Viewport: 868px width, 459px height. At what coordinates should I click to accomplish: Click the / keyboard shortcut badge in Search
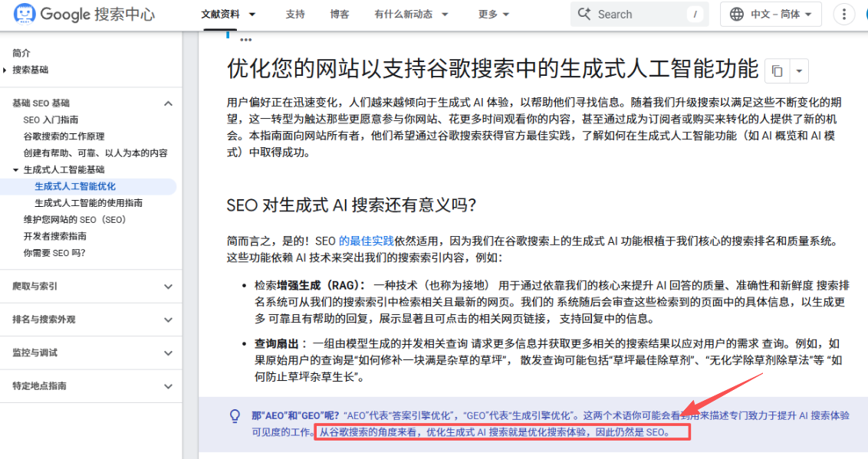click(x=695, y=15)
